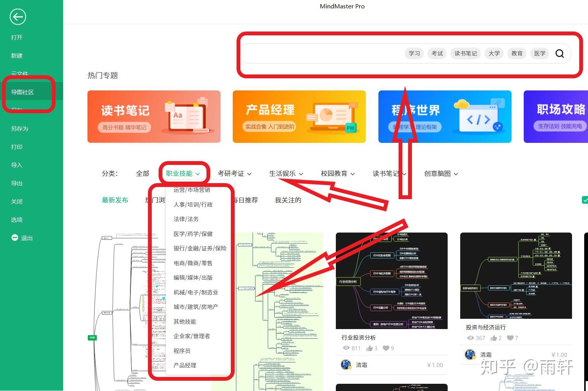Expand the 创意脑图 category dropdown
This screenshot has width=588, height=391.
[441, 174]
